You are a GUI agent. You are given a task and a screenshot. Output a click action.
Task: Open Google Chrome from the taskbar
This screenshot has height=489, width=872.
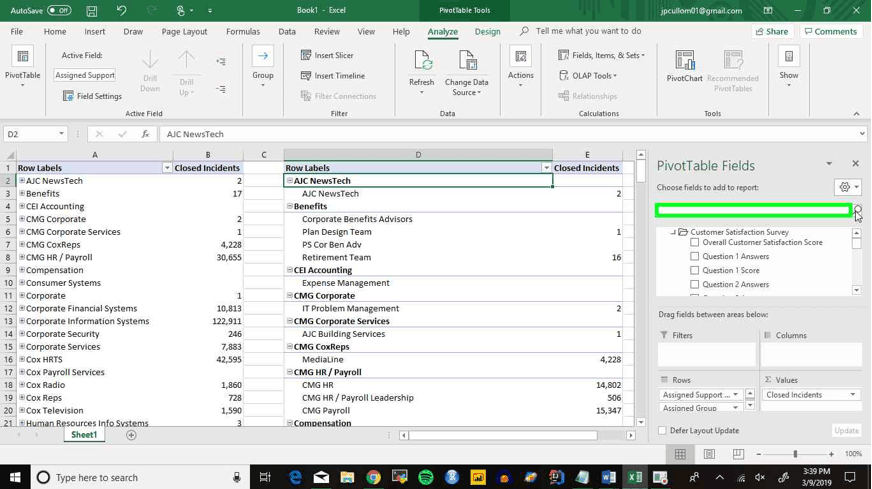[373, 477]
